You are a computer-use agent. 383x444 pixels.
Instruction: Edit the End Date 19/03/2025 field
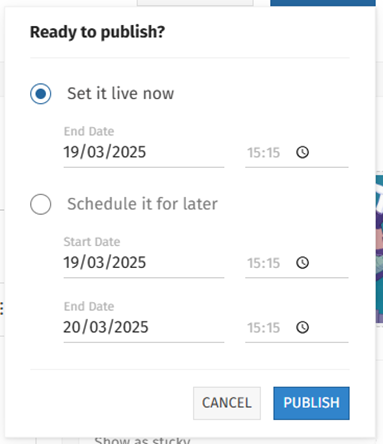(x=144, y=152)
